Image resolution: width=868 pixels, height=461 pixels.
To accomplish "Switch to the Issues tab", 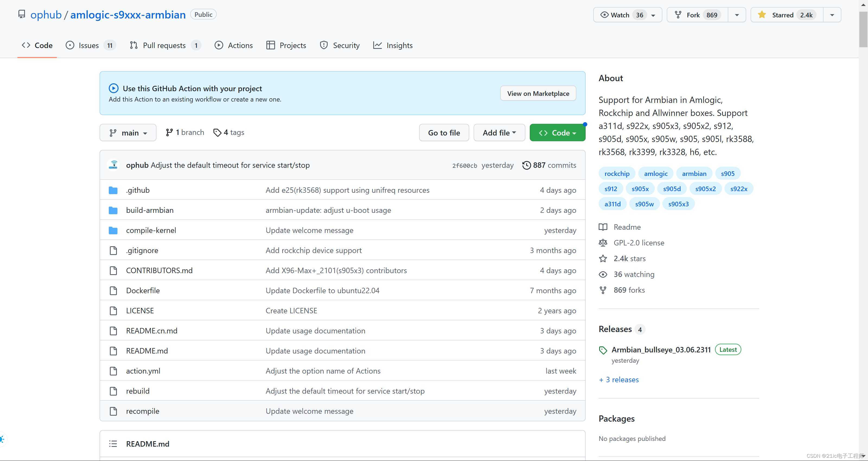I will [89, 45].
